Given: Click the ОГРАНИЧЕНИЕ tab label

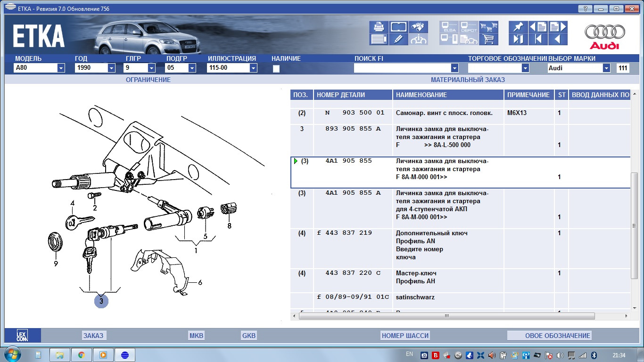Looking at the screenshot, I should pos(148,80).
